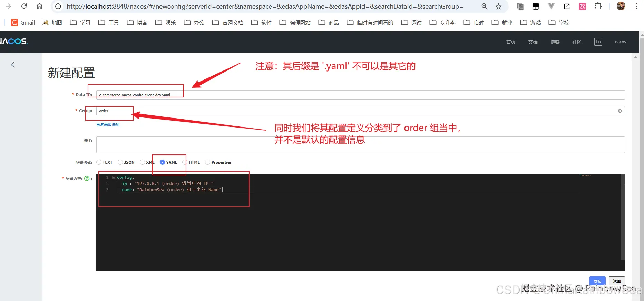Open the 办公 bookmark folder
The width and height of the screenshot is (644, 301).
tap(194, 22)
